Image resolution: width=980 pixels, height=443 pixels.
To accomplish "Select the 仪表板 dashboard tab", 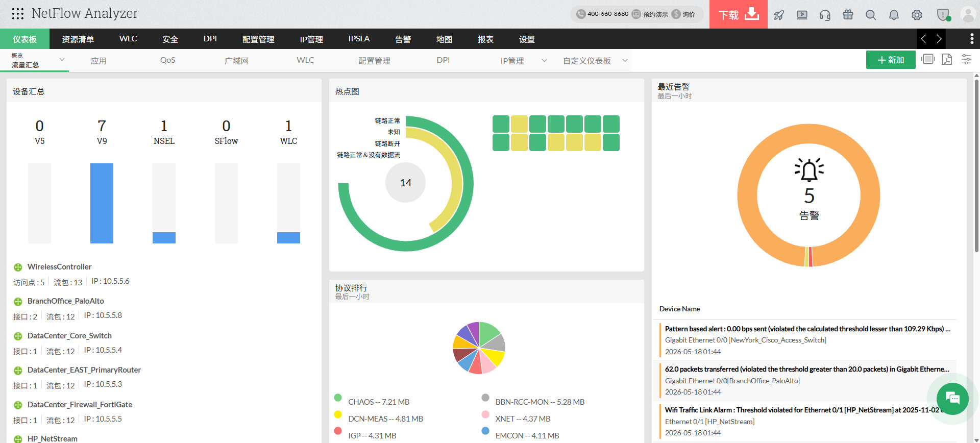I will (24, 39).
